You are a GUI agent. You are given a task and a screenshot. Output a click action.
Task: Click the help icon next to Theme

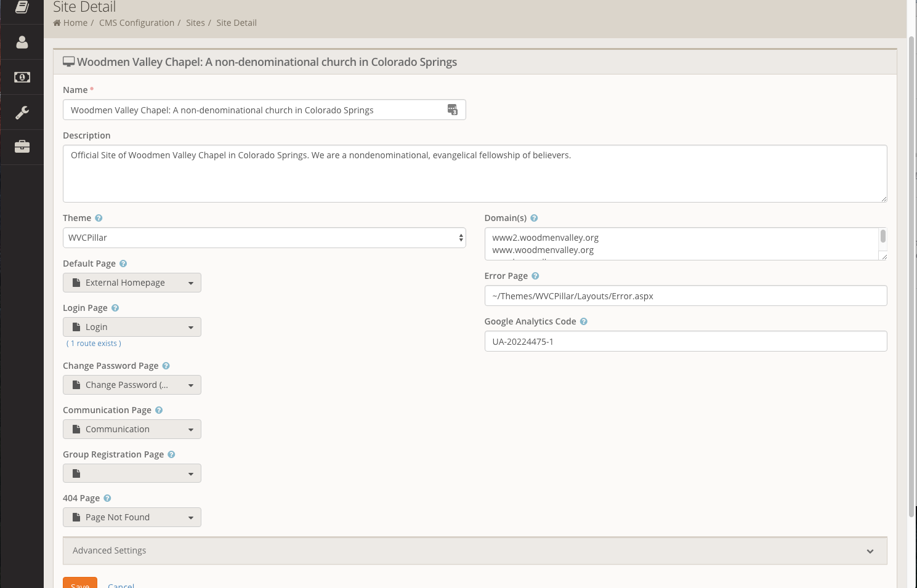point(99,218)
